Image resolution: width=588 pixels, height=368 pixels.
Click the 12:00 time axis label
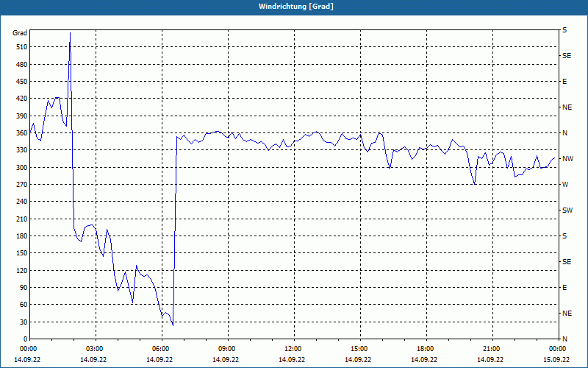coord(292,349)
